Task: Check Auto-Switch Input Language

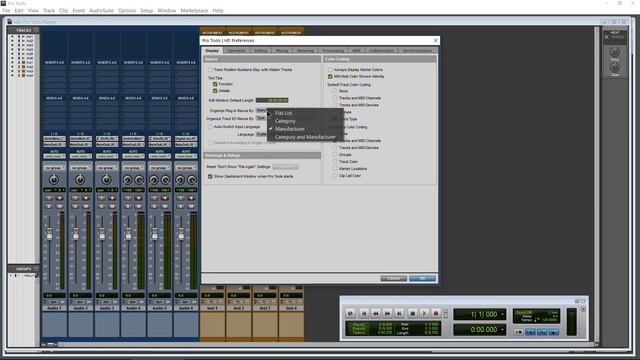Action: 211,127
